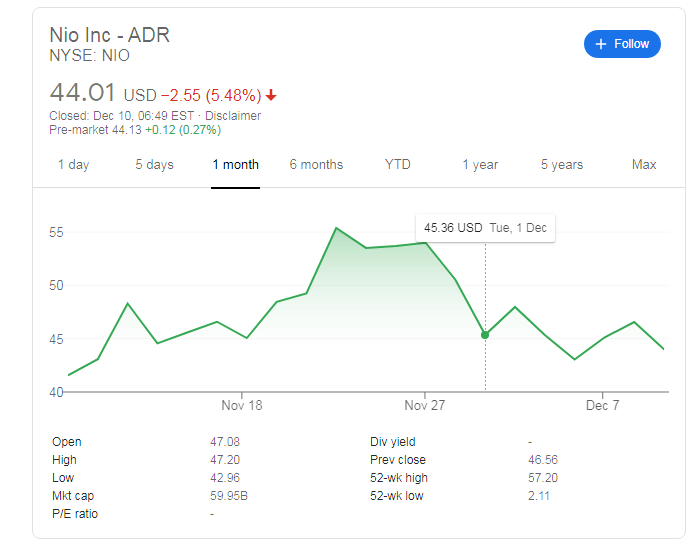
Task: Show the YTD chart range
Action: (x=397, y=165)
